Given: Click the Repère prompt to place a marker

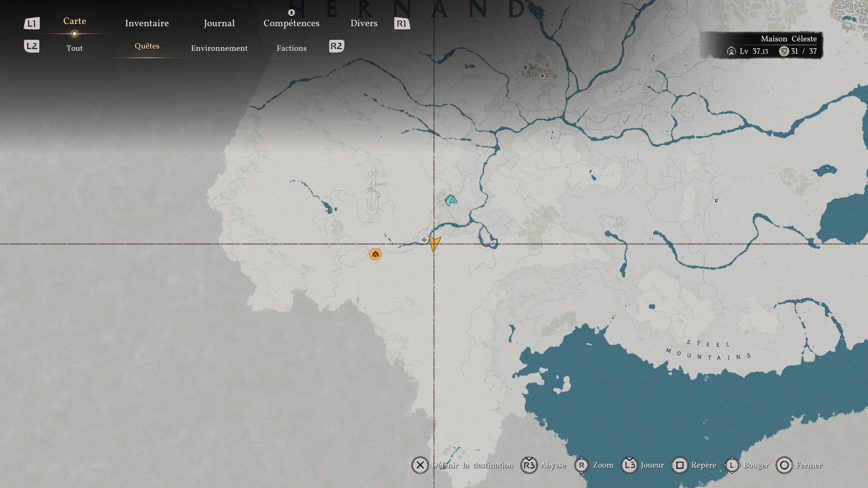Looking at the screenshot, I should click(x=704, y=465).
